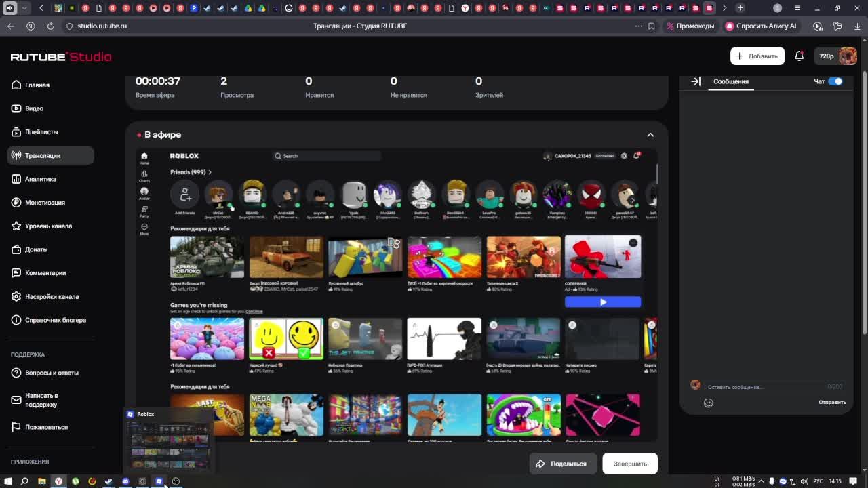Click the Add Friends icon in preview
The height and width of the screenshot is (488, 868).
[184, 195]
